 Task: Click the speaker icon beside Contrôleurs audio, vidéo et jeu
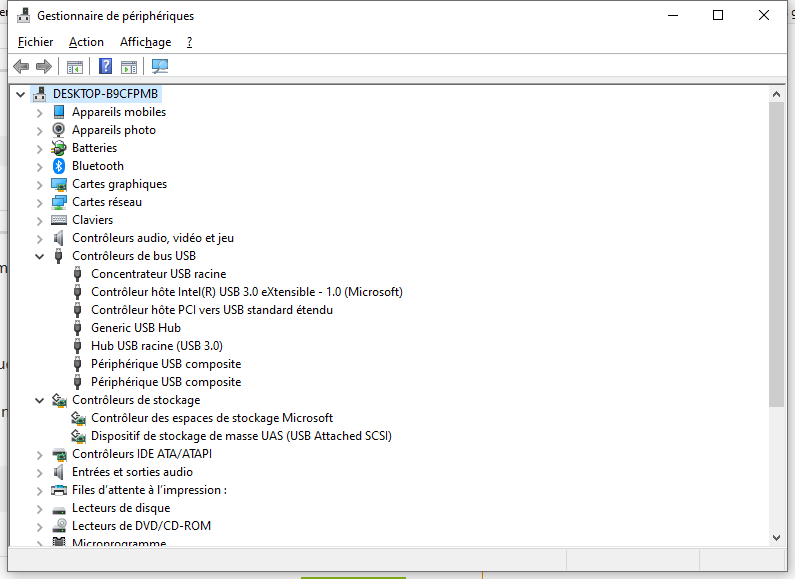tap(59, 238)
